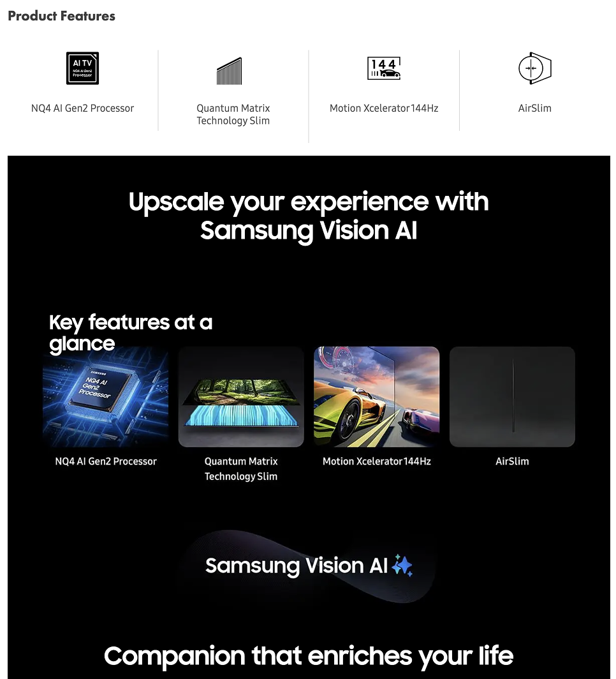Click the Samsung Vision AI sparkle icon
The width and height of the screenshot is (616, 679).
tap(402, 565)
